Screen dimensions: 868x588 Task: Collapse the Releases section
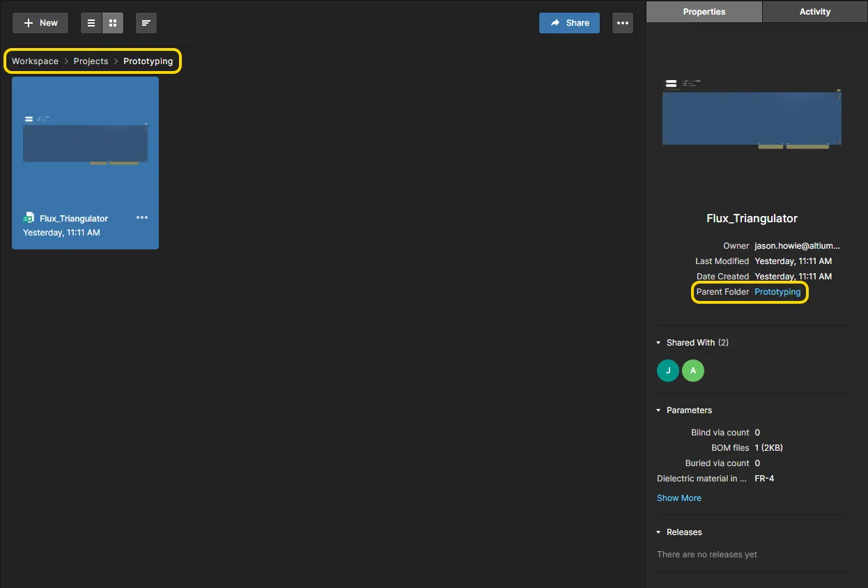pos(659,532)
